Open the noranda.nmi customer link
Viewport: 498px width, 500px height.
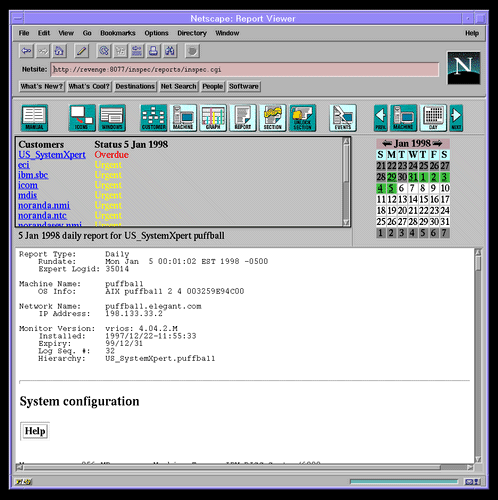(x=44, y=205)
